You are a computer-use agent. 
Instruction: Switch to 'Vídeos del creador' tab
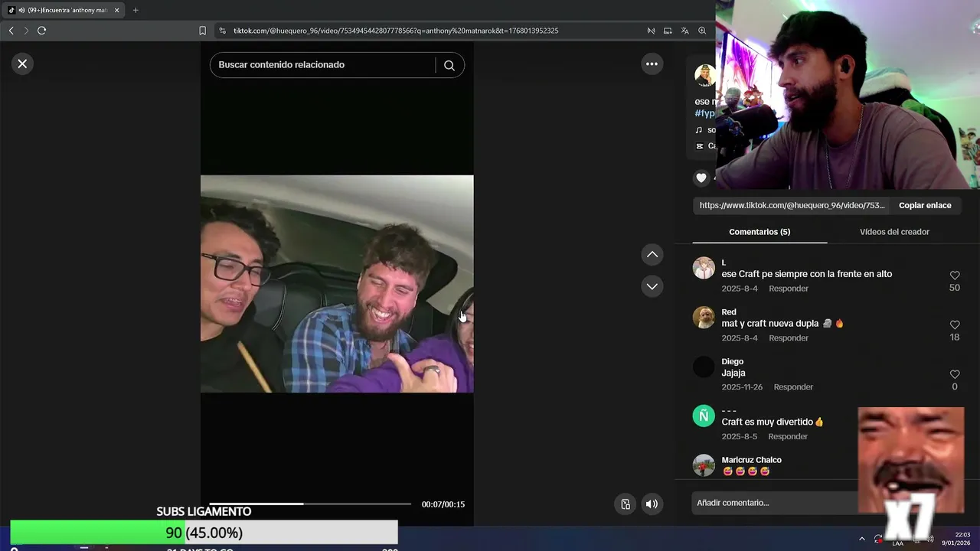coord(894,232)
